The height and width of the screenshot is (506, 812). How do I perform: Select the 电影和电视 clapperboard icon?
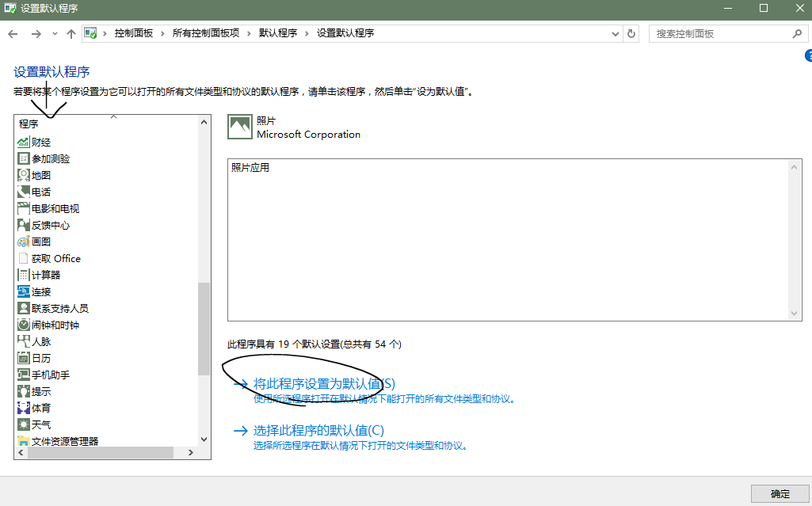point(23,208)
